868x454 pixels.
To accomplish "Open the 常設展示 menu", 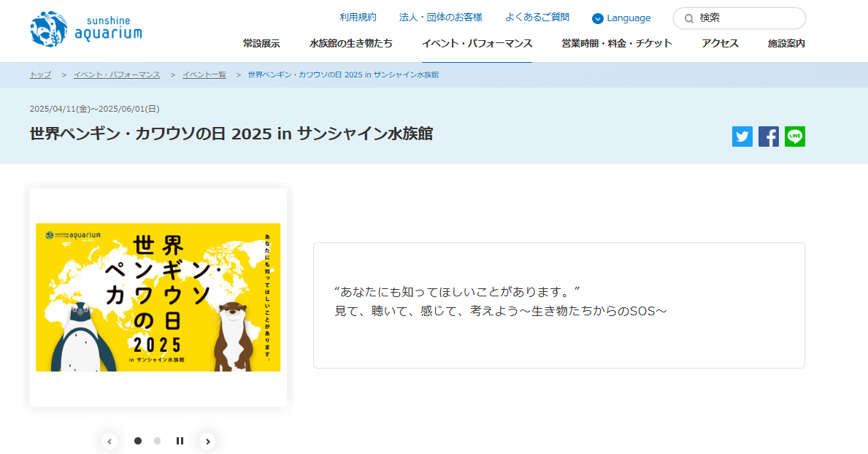I will click(261, 44).
